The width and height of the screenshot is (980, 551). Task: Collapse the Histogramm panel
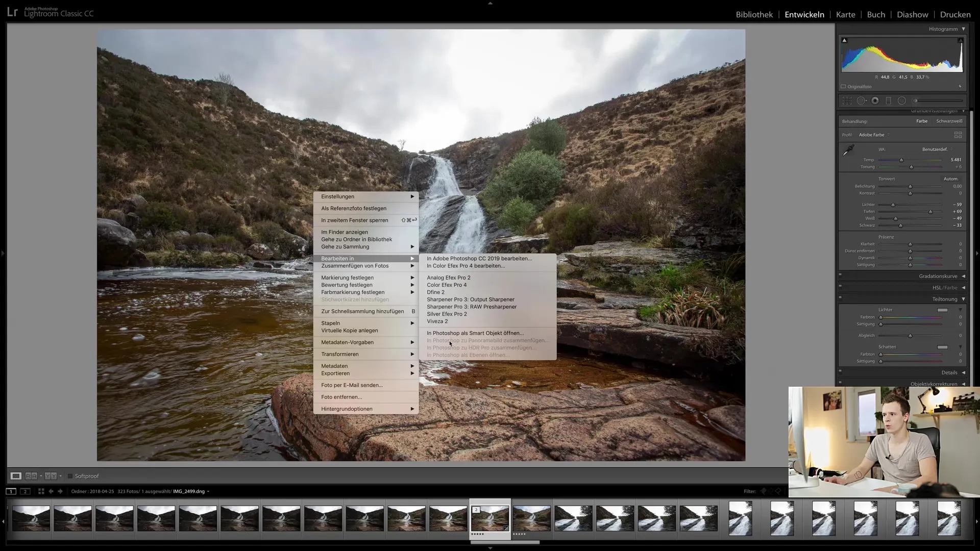[x=964, y=29]
